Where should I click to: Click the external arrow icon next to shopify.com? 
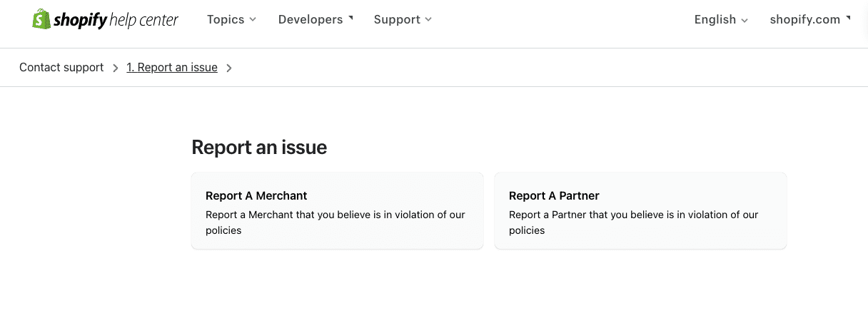point(848,18)
